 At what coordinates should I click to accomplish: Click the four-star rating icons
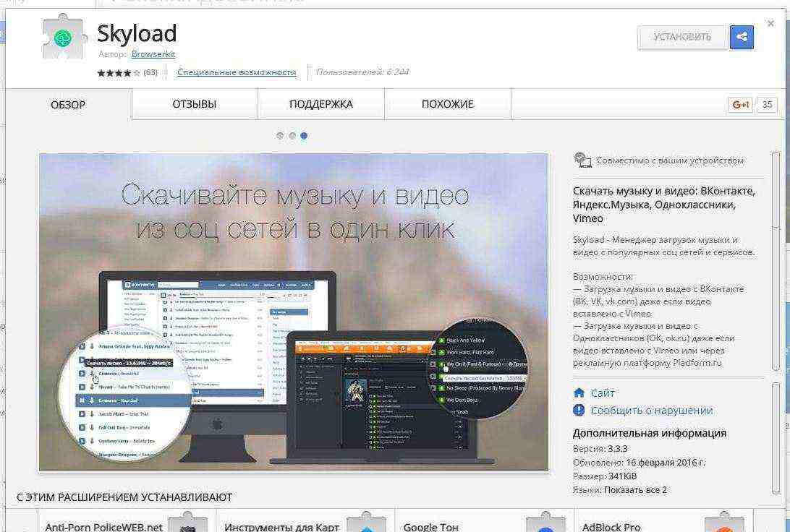pos(119,73)
